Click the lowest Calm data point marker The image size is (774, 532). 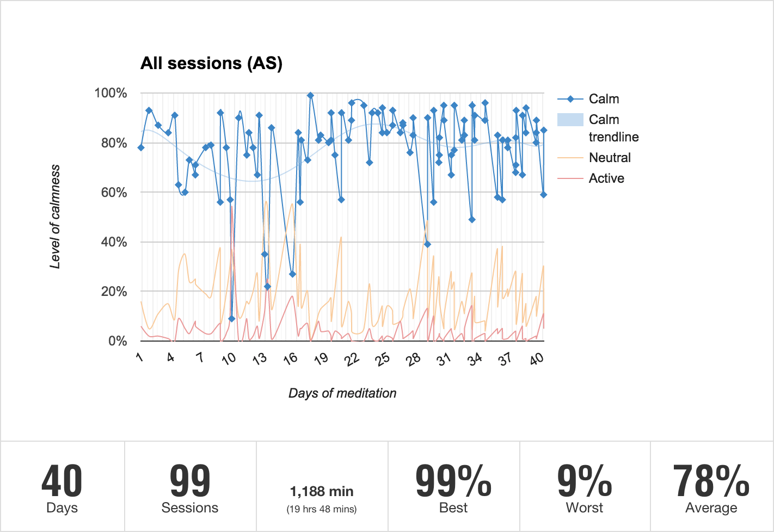pos(232,319)
